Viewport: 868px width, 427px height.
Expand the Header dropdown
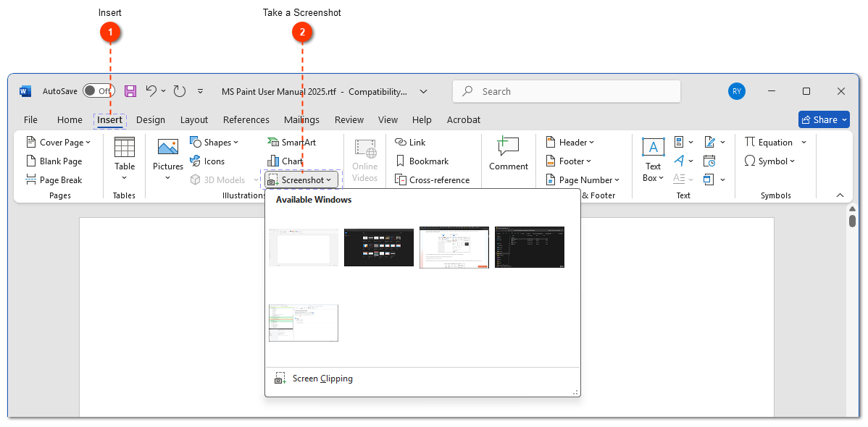click(x=570, y=142)
